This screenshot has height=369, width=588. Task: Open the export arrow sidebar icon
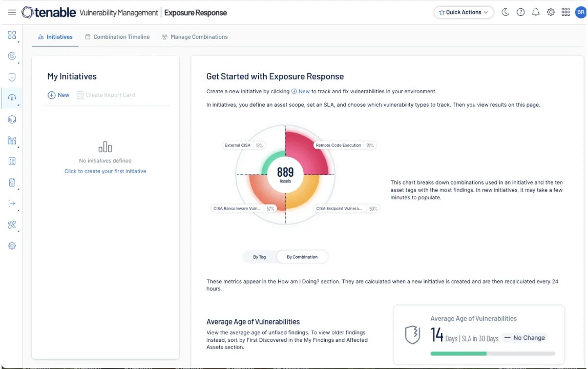[12, 203]
